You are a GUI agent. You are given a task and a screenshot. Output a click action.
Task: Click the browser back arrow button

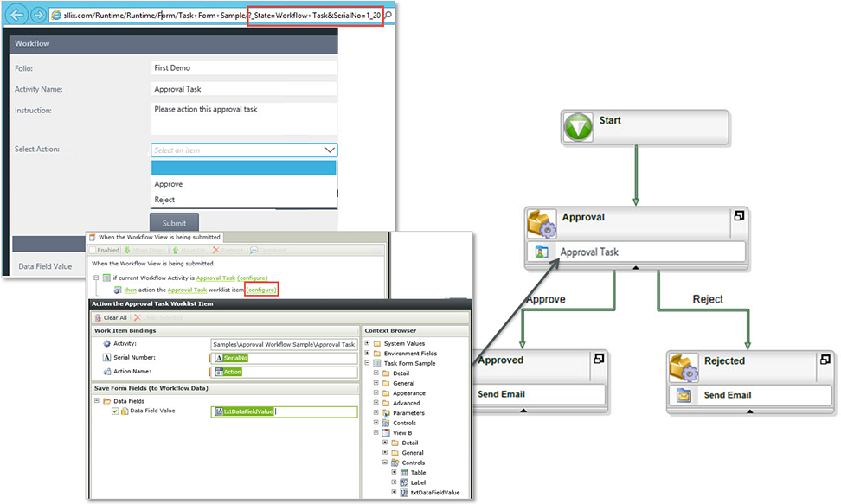pyautogui.click(x=16, y=15)
